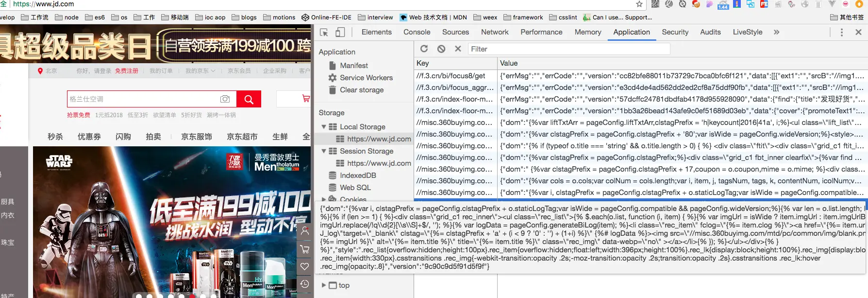868x298 pixels.
Task: Expand the Cookies tree node
Action: (324, 199)
